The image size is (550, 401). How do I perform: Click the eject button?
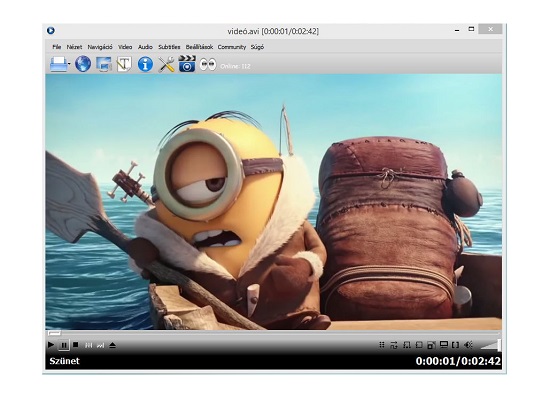(x=113, y=346)
